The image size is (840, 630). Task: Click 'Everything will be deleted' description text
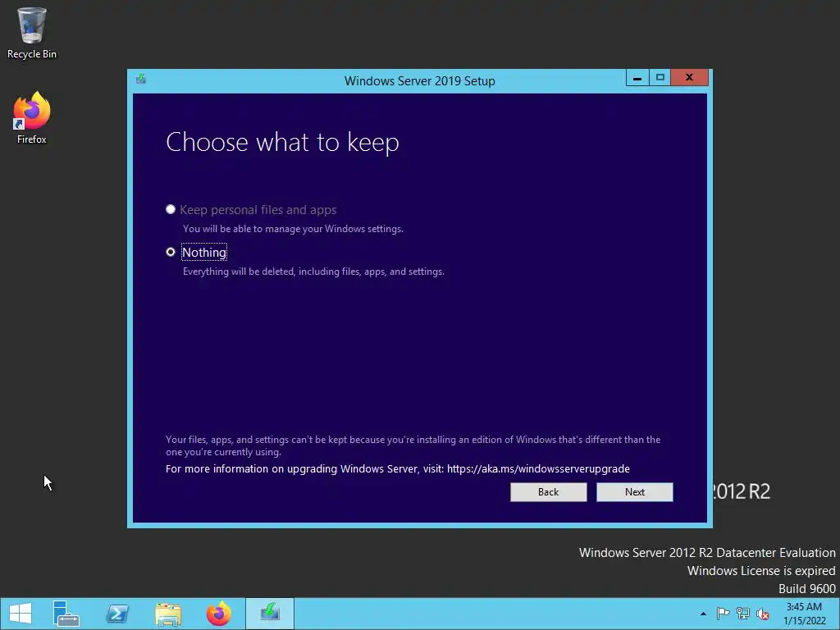[313, 272]
